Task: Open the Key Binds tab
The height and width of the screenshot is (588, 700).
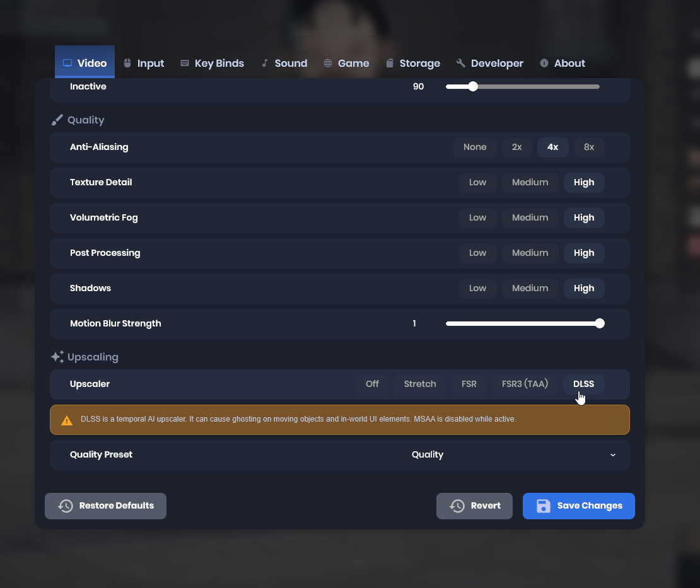Action: coord(212,63)
